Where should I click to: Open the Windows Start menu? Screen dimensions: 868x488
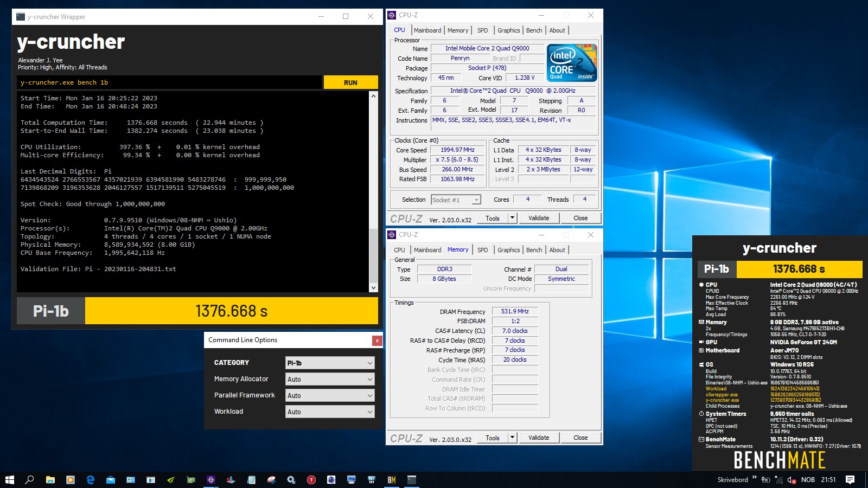[x=9, y=480]
